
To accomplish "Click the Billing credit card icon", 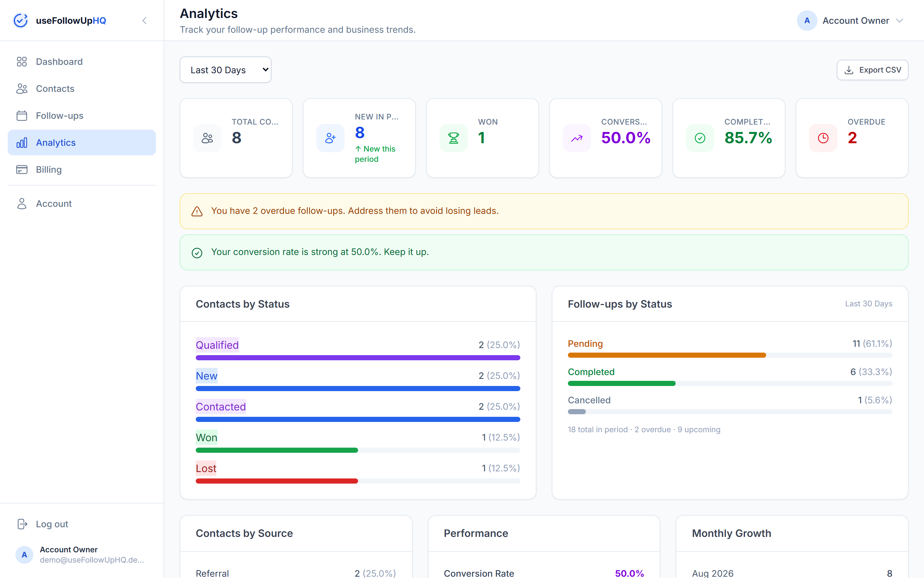I will (x=22, y=169).
